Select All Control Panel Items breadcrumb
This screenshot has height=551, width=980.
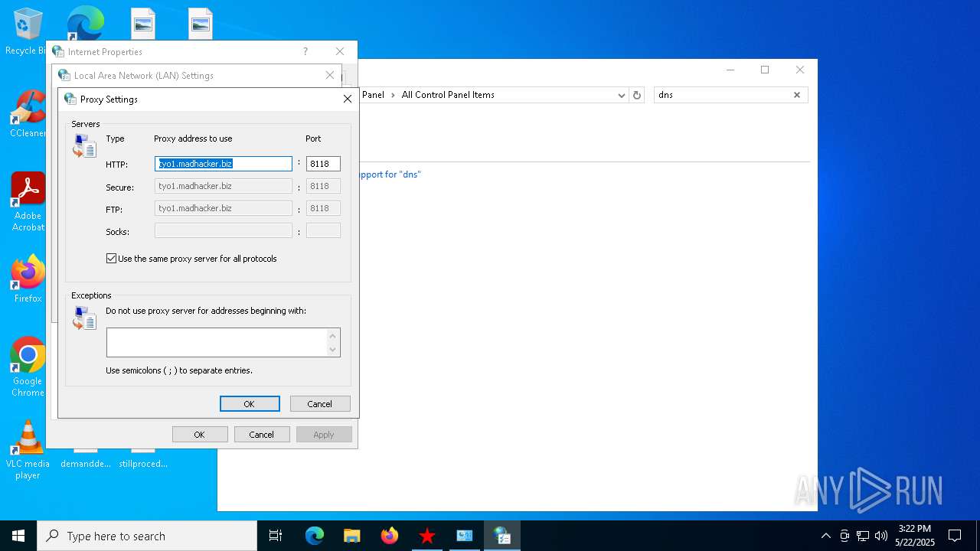point(448,95)
